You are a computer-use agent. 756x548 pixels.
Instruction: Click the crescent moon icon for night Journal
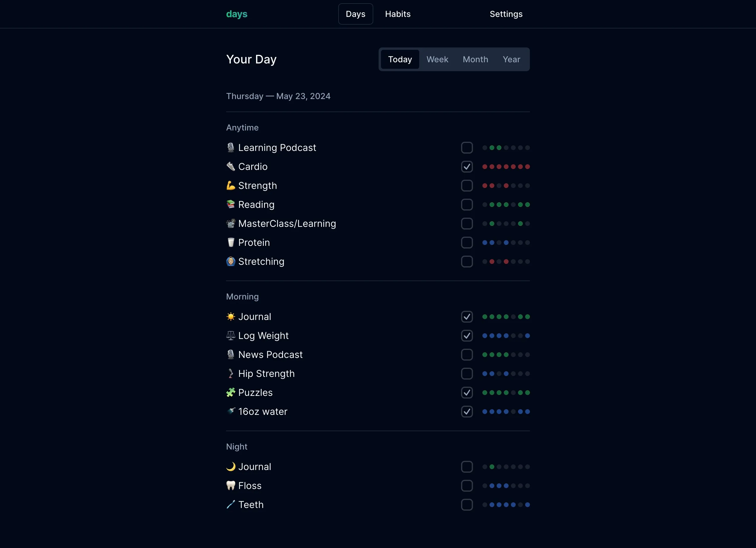pos(231,466)
